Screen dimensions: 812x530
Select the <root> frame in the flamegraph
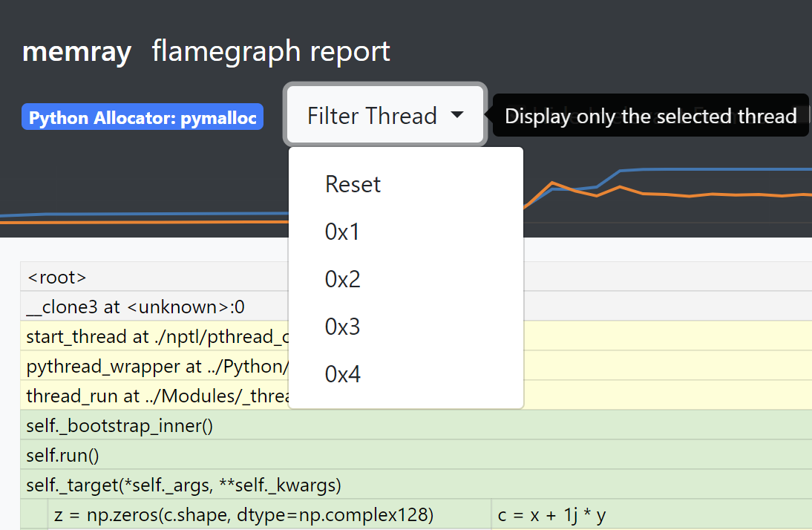pos(148,275)
